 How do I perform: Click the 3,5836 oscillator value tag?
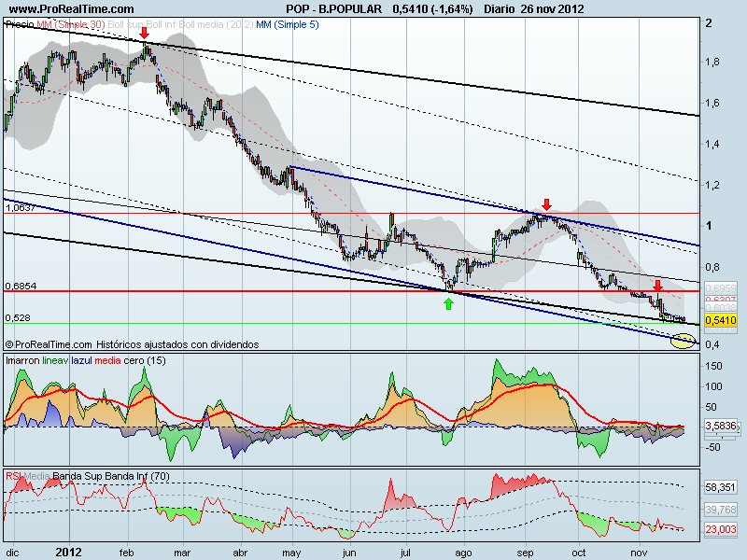[721, 426]
